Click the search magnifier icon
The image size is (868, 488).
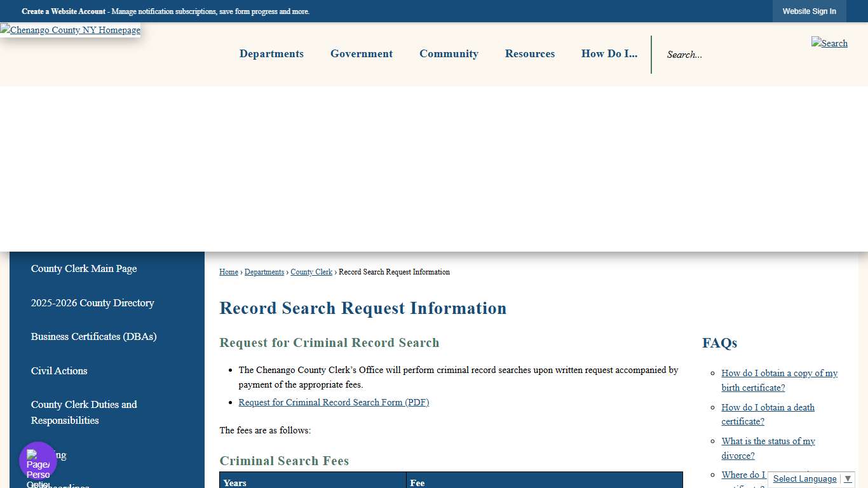click(x=829, y=43)
